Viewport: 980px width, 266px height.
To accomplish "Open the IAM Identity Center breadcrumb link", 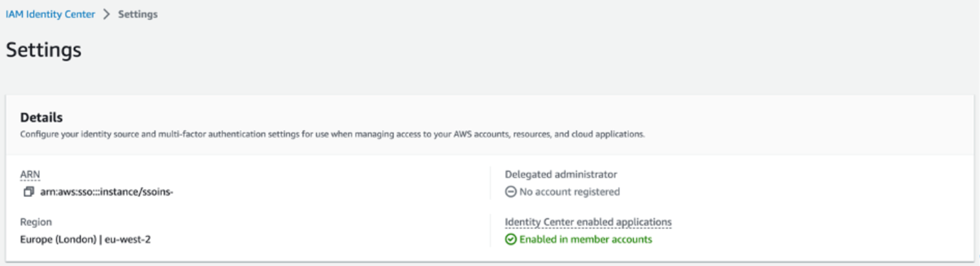I will click(50, 14).
